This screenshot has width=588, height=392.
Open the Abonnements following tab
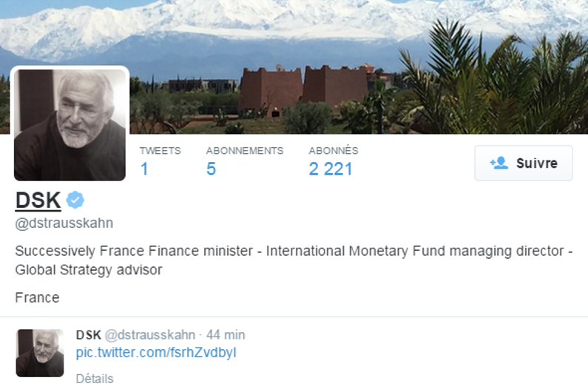[x=245, y=162]
